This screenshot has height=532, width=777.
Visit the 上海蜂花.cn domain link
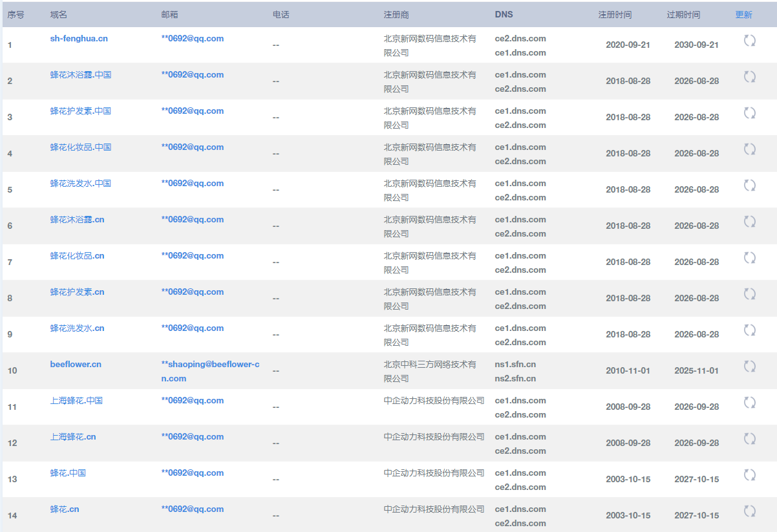point(73,436)
